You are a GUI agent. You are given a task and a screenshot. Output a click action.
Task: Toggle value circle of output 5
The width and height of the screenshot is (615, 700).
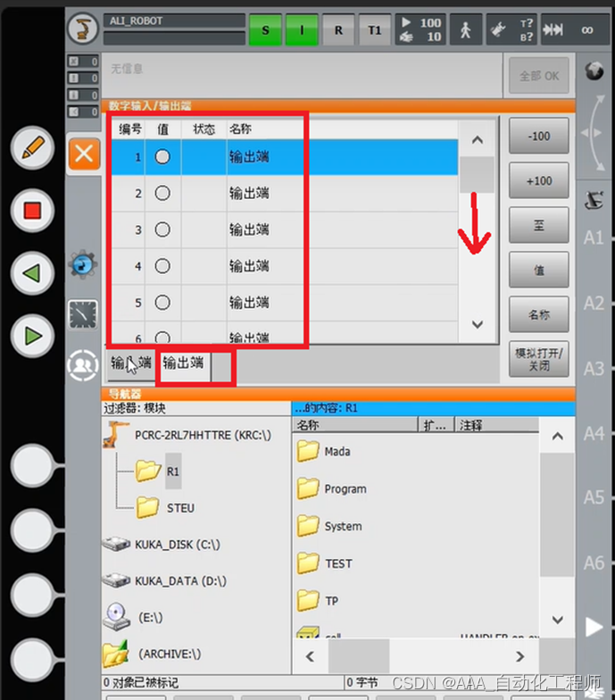click(162, 302)
